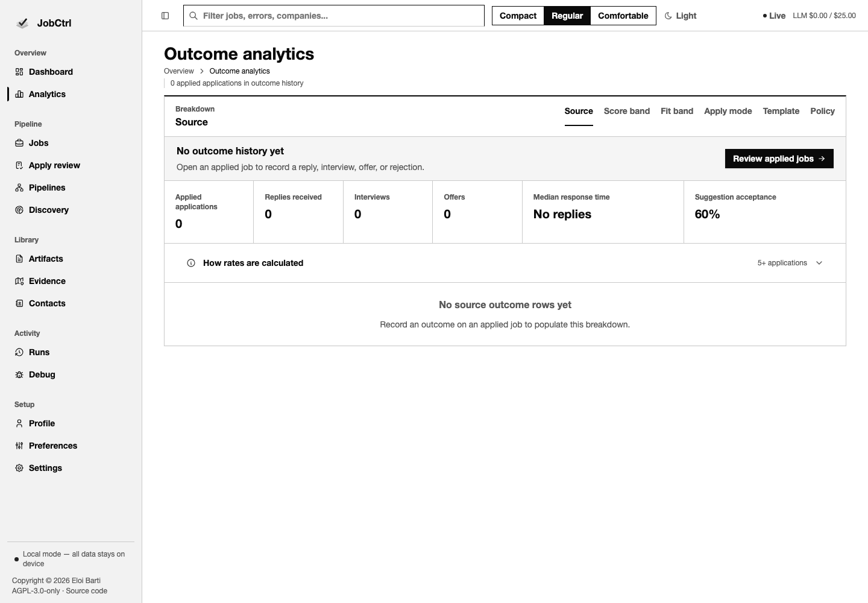
Task: Click the Local mode status text
Action: point(74,559)
